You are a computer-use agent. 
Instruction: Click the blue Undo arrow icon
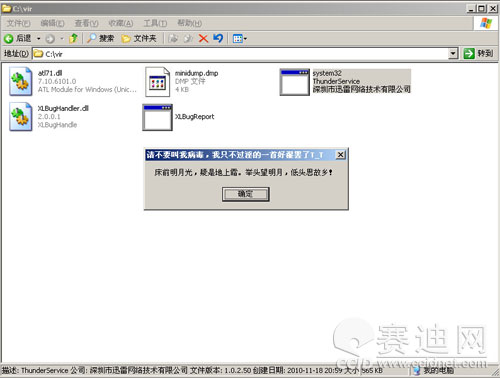point(218,38)
